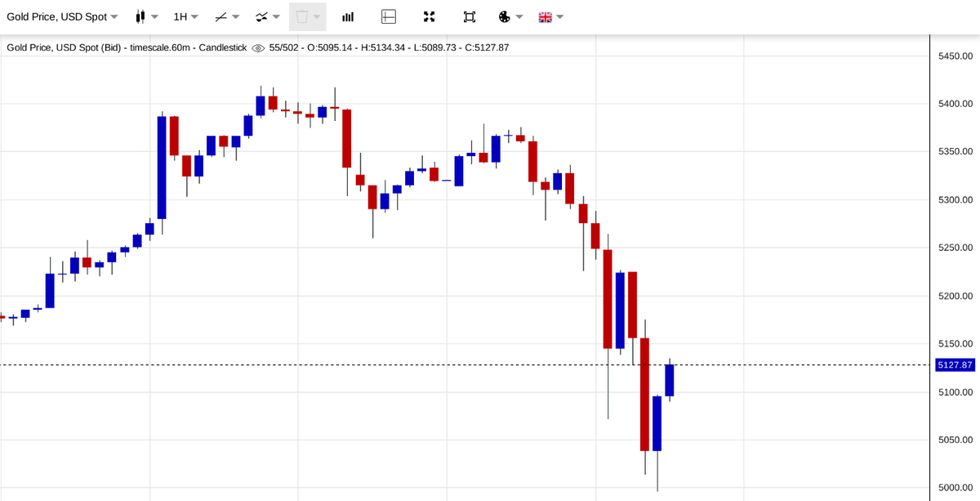This screenshot has height=501, width=980.
Task: Click the 5400.00 price axis label
Action: 955,104
